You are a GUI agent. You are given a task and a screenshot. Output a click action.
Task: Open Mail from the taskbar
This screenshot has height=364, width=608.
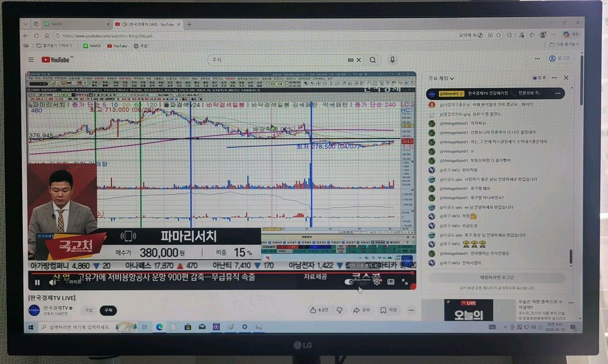click(202, 327)
